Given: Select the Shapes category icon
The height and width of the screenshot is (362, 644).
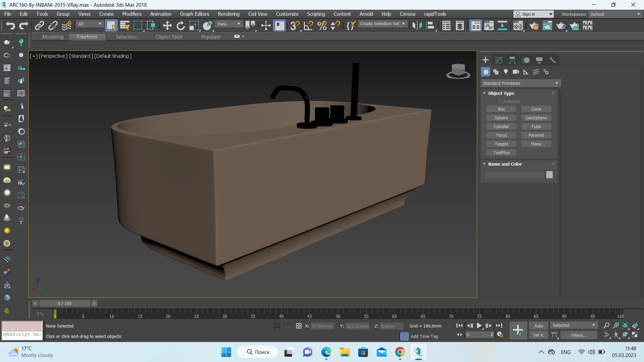Looking at the screenshot, I should (x=496, y=72).
